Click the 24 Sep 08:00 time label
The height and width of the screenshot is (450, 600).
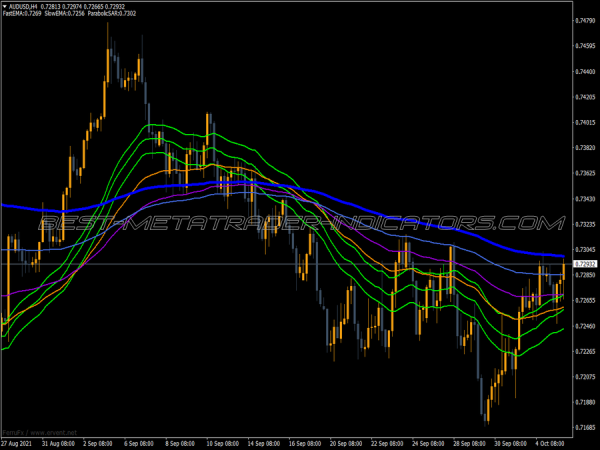click(428, 444)
